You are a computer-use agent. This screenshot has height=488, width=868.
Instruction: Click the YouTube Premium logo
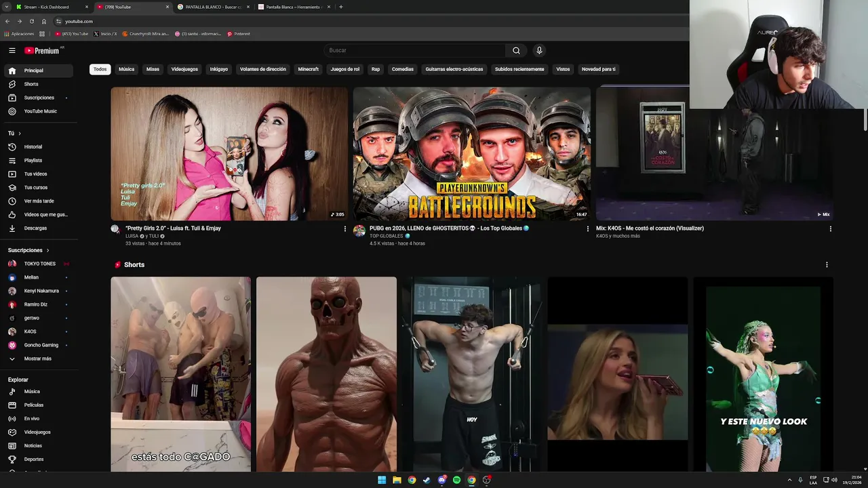tap(42, 50)
